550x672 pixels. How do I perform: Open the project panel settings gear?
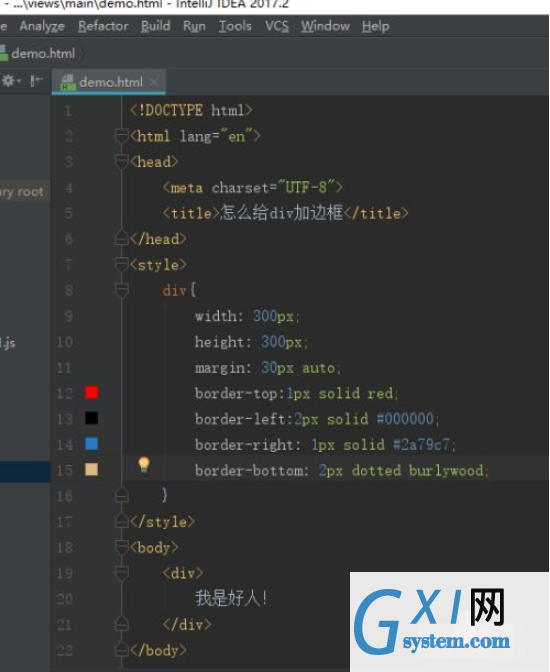(11, 81)
